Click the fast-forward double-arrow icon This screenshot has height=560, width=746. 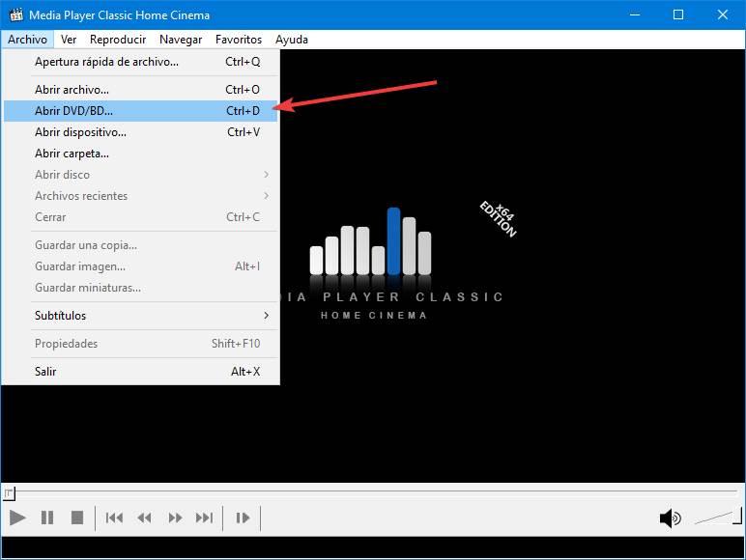coord(175,518)
